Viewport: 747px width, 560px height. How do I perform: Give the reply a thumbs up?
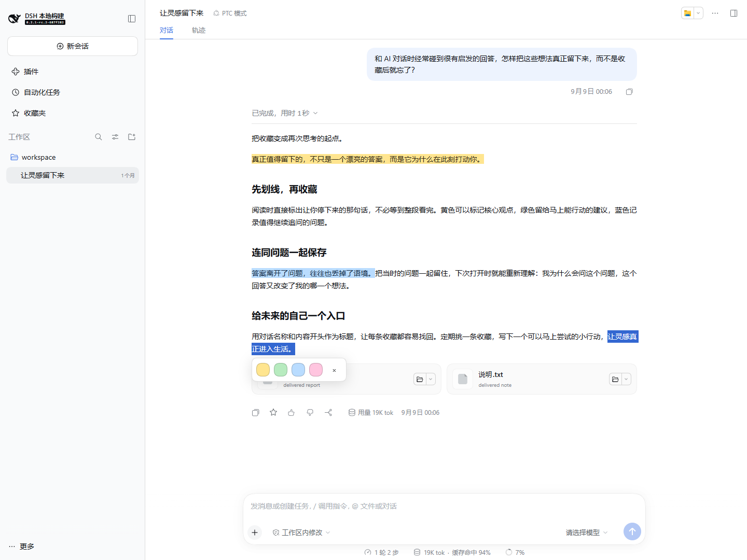[292, 413]
